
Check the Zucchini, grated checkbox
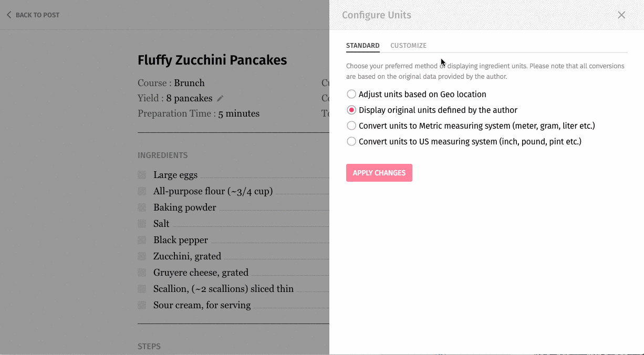(142, 256)
